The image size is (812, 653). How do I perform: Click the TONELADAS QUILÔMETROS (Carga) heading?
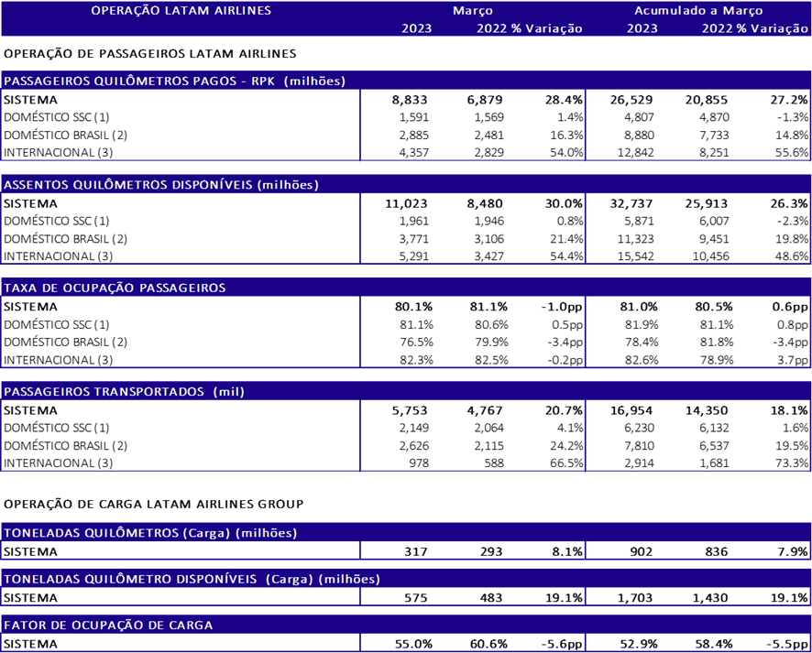[150, 533]
